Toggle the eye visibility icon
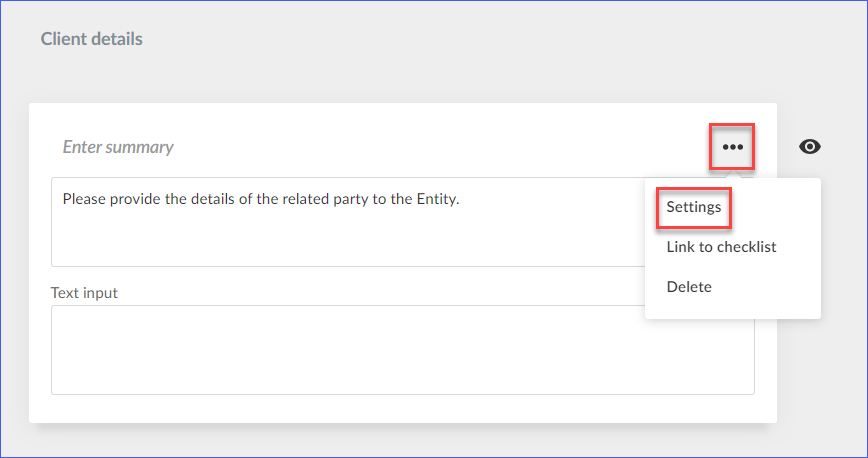Viewport: 868px width, 458px height. coord(809,147)
